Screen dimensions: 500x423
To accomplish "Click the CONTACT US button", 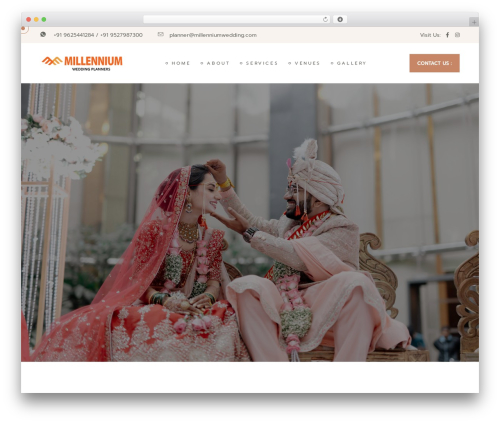I will pos(434,63).
